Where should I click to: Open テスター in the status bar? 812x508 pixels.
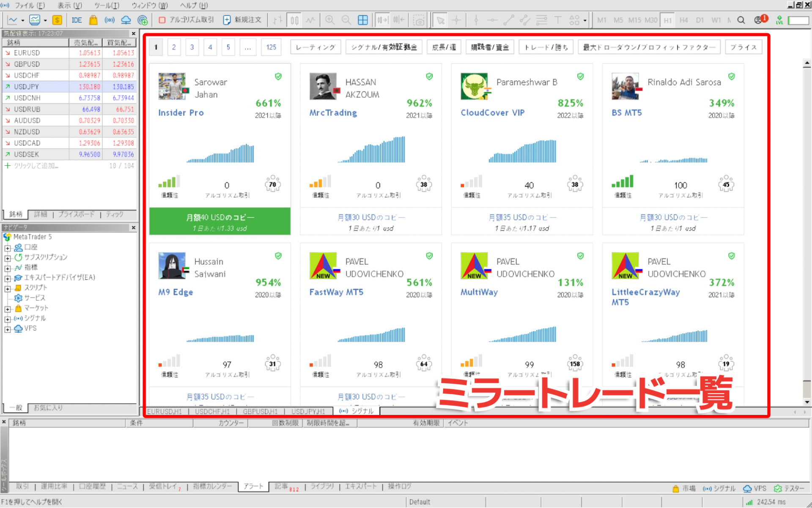pyautogui.click(x=789, y=489)
